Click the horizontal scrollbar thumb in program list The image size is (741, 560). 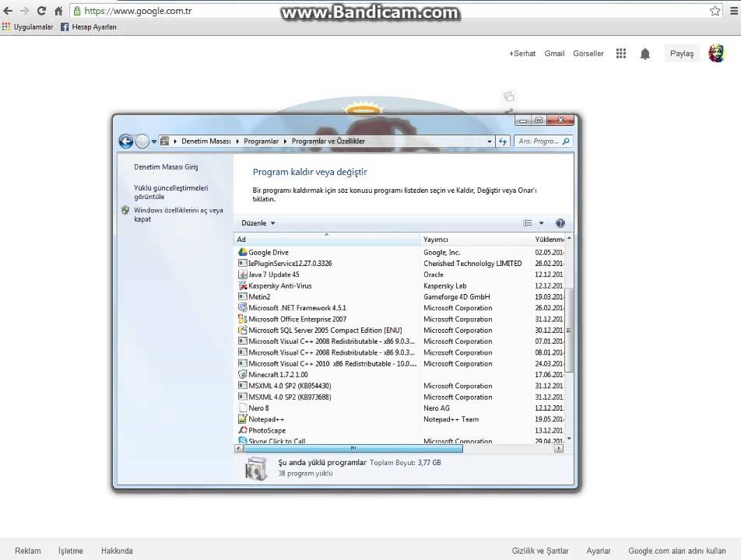353,449
